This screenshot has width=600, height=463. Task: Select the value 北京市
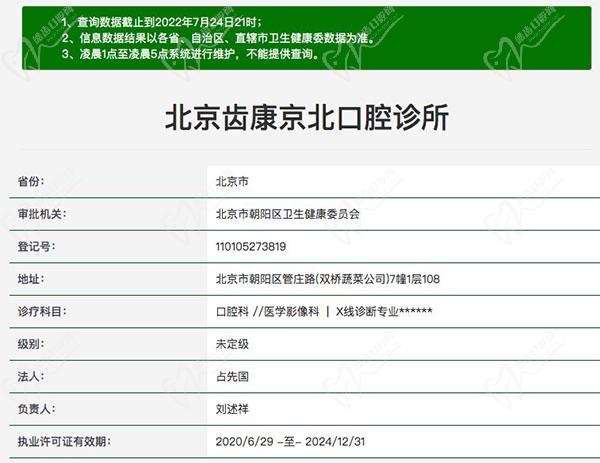(x=232, y=181)
